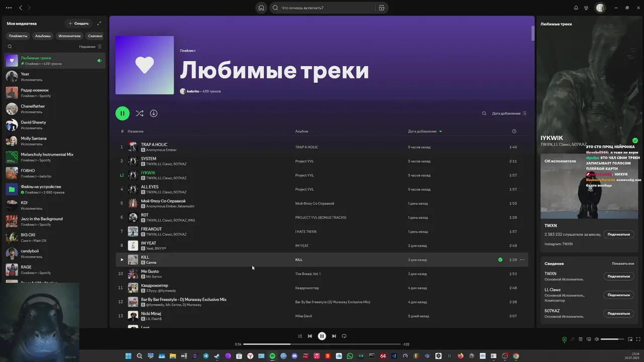Toggle the Now Playing view icon

pyautogui.click(x=565, y=339)
